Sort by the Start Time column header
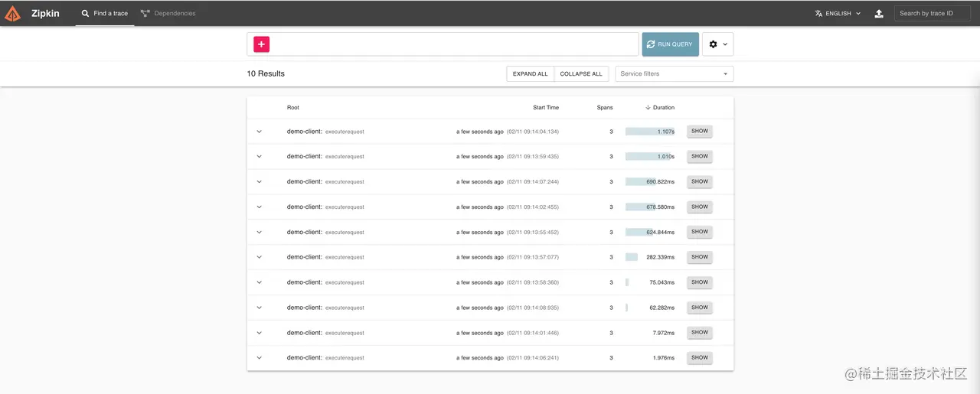This screenshot has height=394, width=980. click(x=546, y=107)
